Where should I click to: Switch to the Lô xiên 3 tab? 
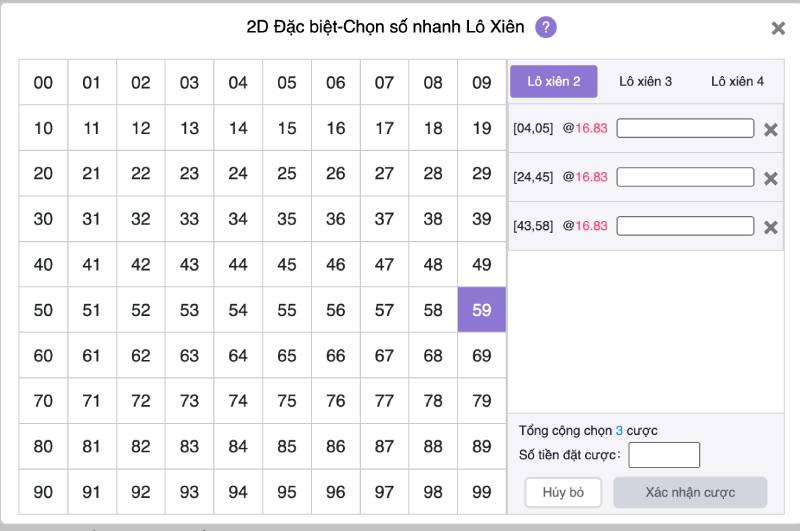click(x=645, y=81)
